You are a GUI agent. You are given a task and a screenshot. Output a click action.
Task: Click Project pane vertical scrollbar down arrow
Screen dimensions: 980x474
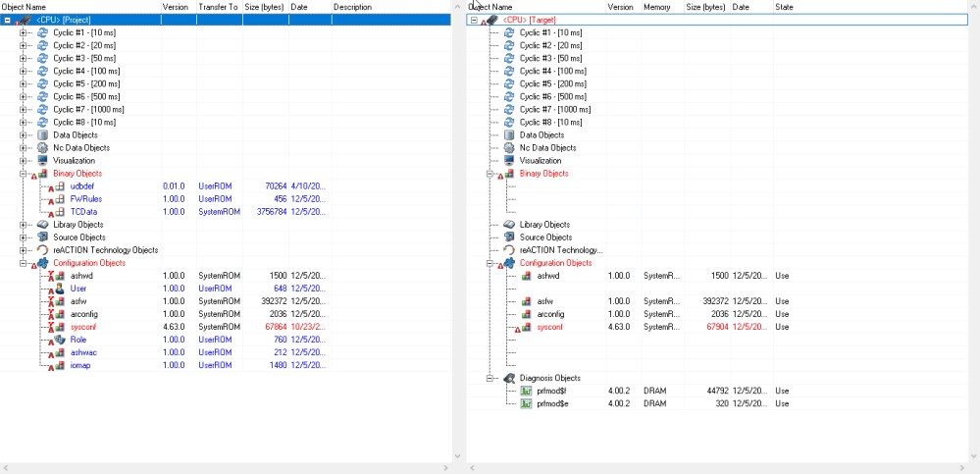click(x=456, y=456)
